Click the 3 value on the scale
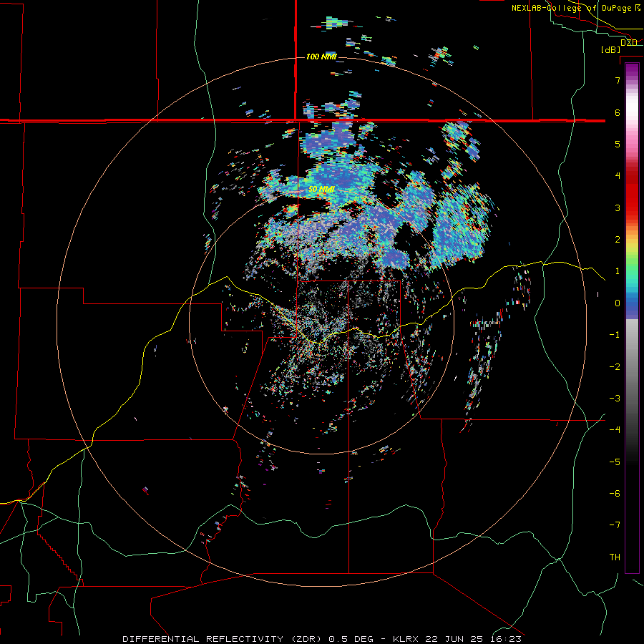Image resolution: width=644 pixels, height=644 pixels. point(618,208)
